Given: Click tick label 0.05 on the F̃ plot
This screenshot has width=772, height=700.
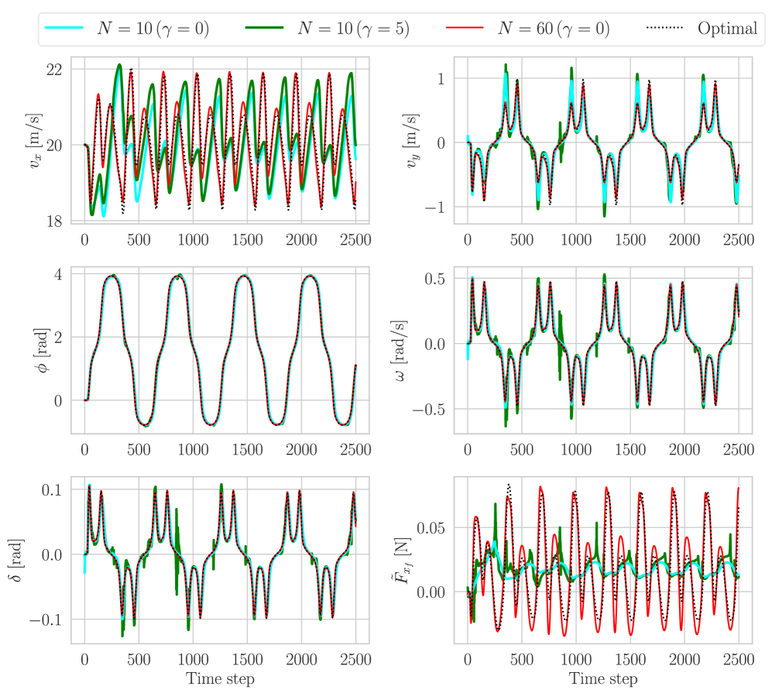Looking at the screenshot, I should pyautogui.click(x=431, y=528).
